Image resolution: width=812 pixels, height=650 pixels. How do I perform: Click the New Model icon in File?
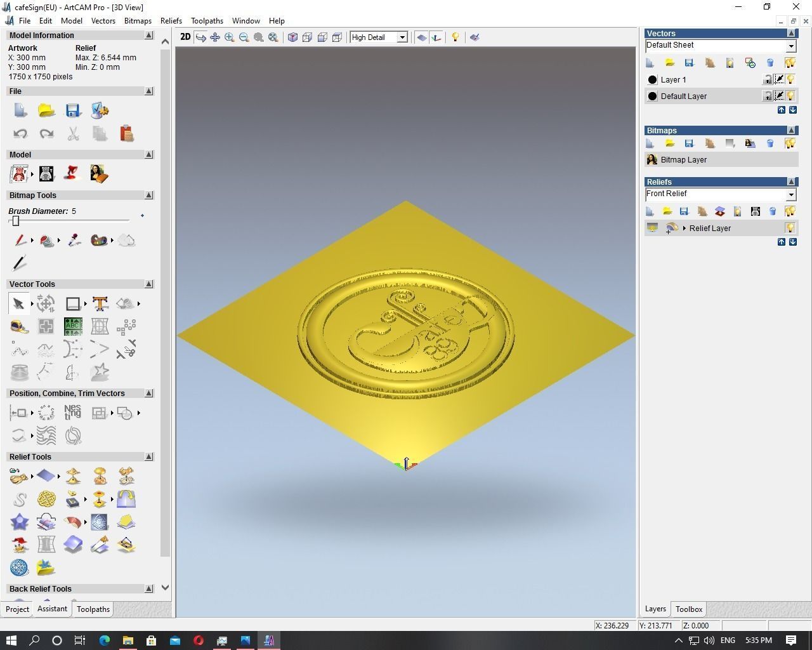[x=20, y=110]
